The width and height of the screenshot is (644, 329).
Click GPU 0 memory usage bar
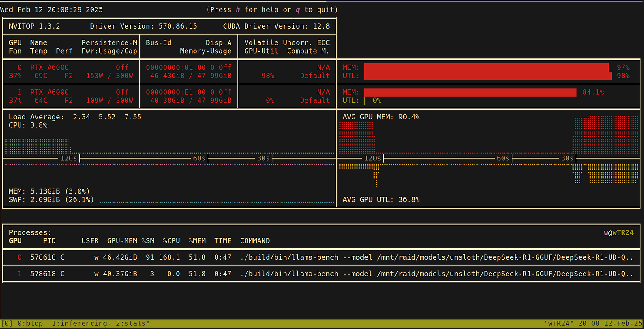pos(486,67)
